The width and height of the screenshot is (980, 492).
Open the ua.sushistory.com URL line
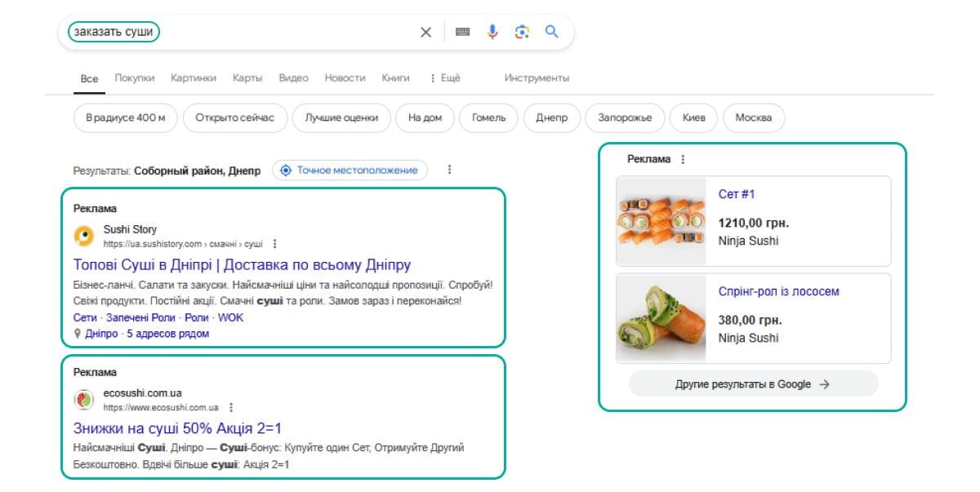[x=183, y=244]
